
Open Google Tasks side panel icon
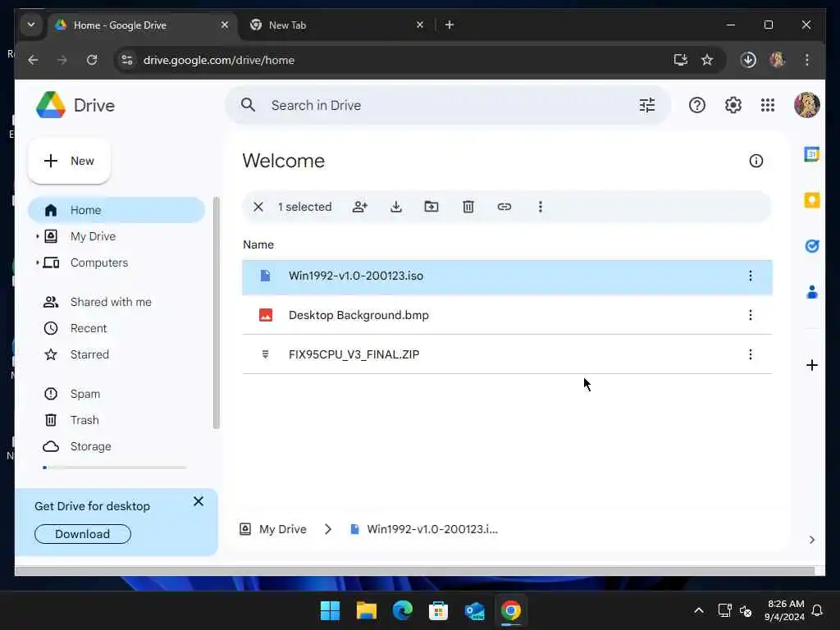pyautogui.click(x=811, y=246)
